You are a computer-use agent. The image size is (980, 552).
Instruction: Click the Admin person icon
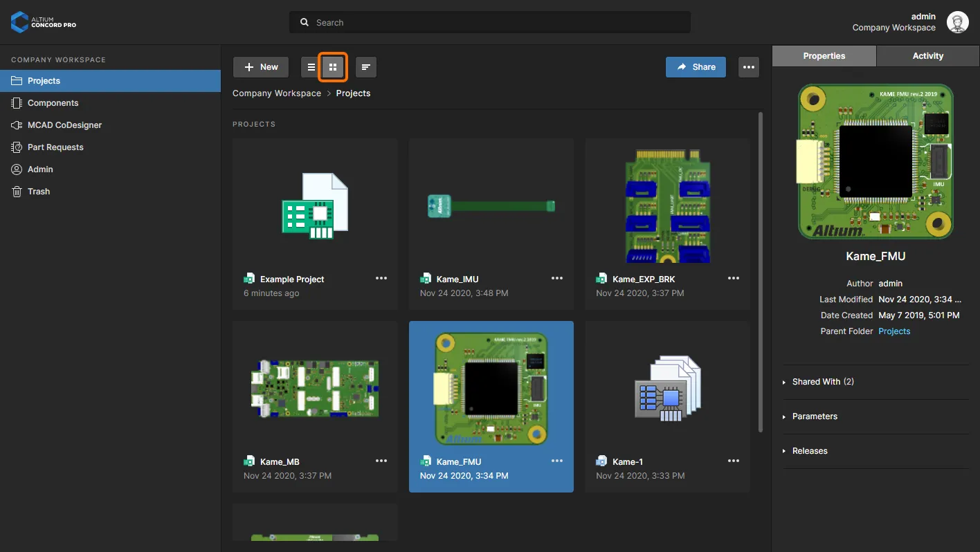click(x=17, y=169)
